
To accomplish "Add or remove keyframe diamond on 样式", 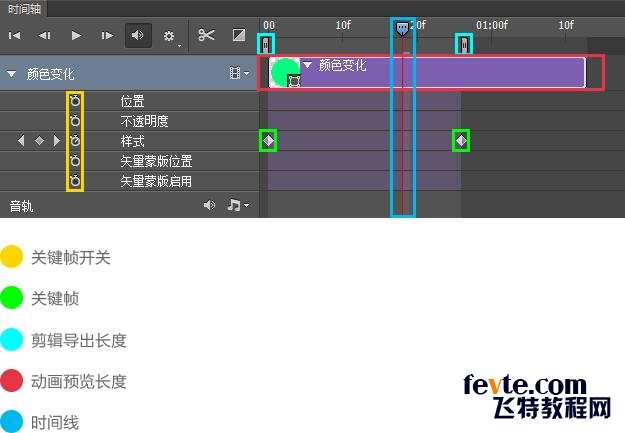I will (x=39, y=140).
